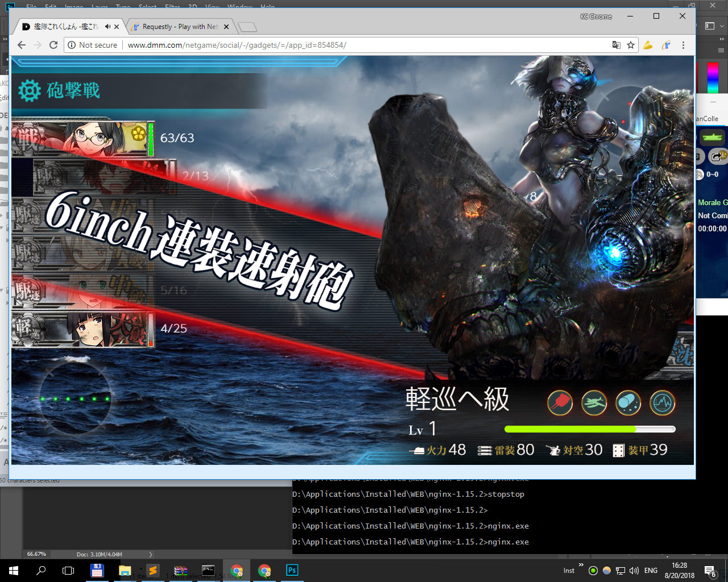This screenshot has height=582, width=728.
Task: Click Photoshop zoom level 66.67% field
Action: pos(36,554)
